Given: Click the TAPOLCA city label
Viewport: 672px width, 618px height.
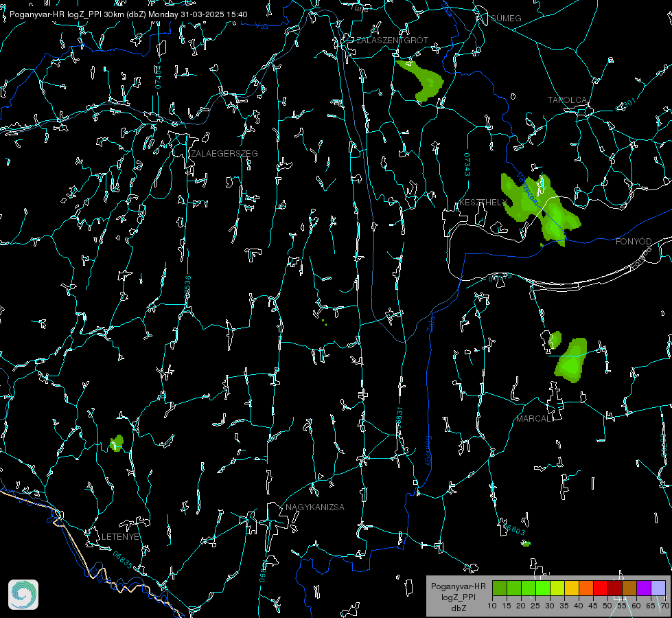Looking at the screenshot, I should pos(567,100).
